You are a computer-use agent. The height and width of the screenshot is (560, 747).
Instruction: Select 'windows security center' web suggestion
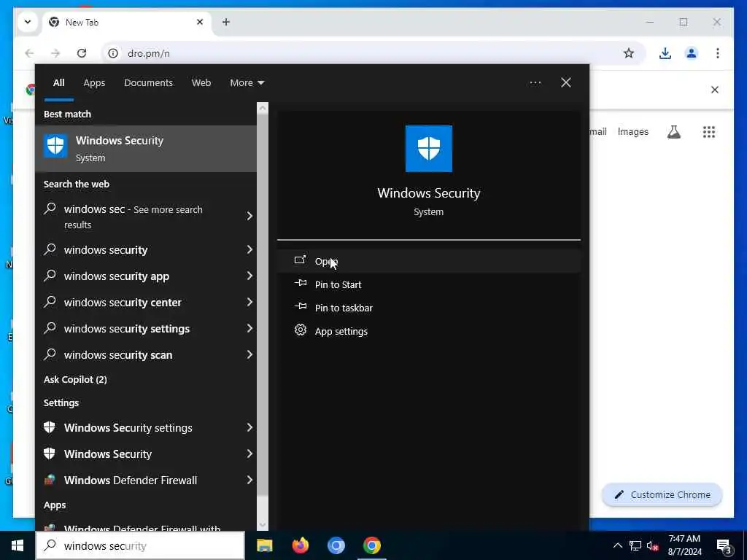point(123,303)
